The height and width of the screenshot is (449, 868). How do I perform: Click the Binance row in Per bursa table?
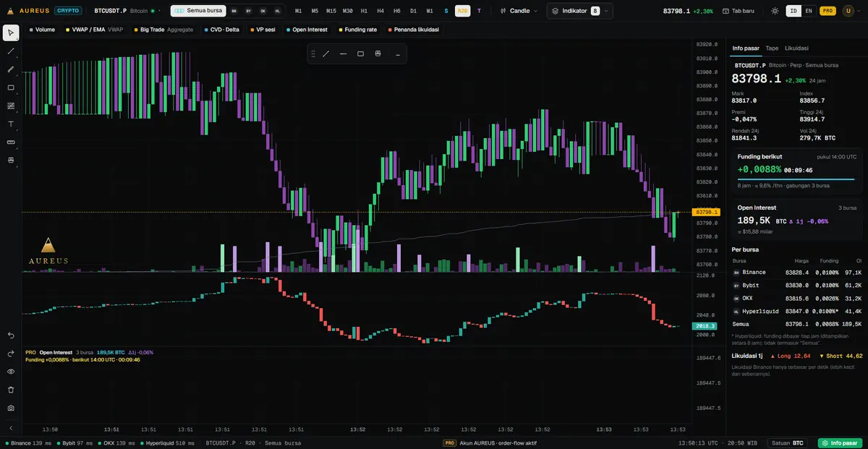tap(796, 273)
